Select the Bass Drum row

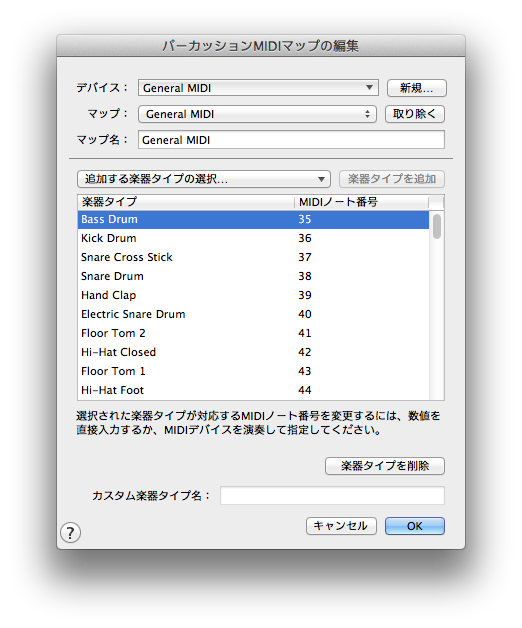[x=253, y=219]
